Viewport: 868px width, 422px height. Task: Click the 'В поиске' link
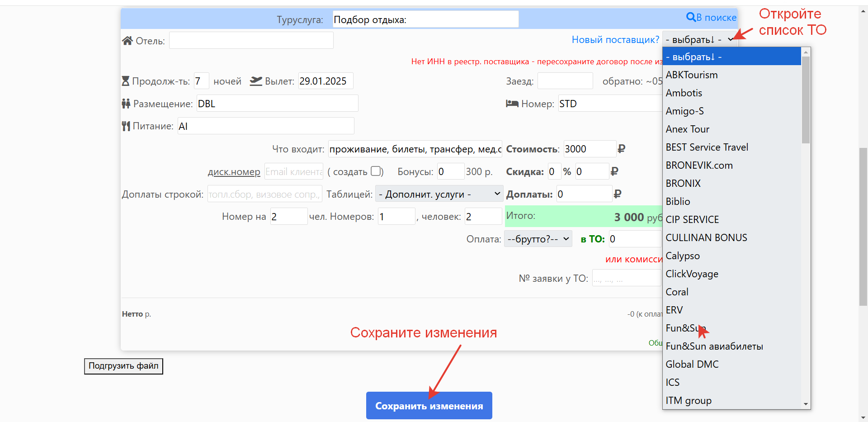click(x=716, y=17)
